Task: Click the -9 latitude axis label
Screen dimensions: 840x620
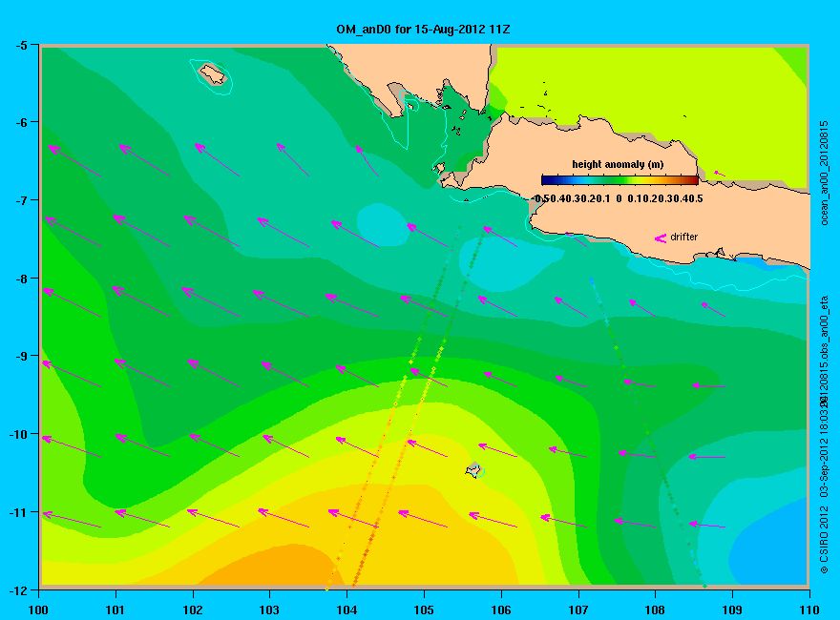Action: pos(21,356)
